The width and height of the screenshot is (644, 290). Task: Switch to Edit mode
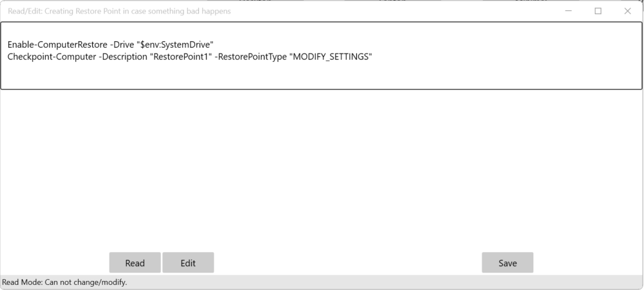[x=188, y=263]
